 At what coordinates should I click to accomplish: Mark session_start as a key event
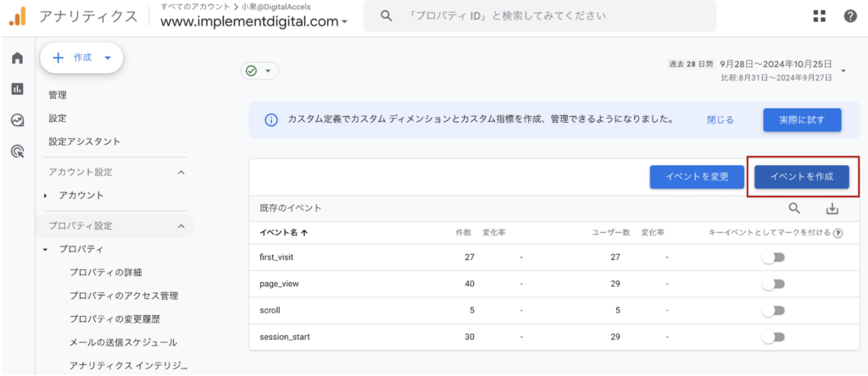[773, 337]
